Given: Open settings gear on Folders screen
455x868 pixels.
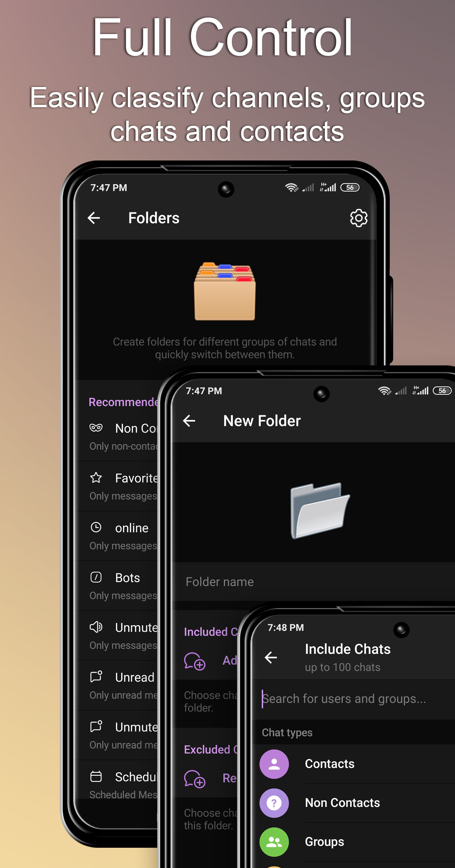Looking at the screenshot, I should (359, 218).
